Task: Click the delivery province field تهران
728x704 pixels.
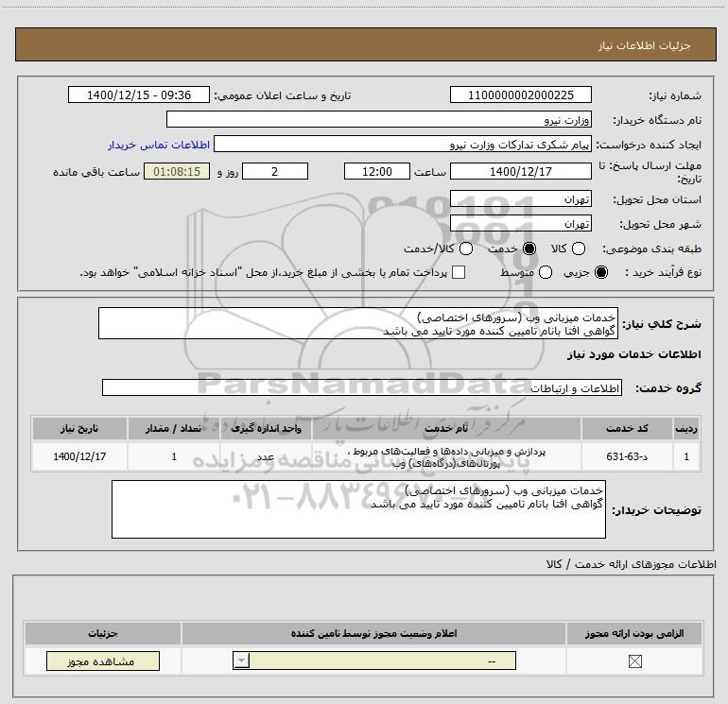Action: pos(520,199)
